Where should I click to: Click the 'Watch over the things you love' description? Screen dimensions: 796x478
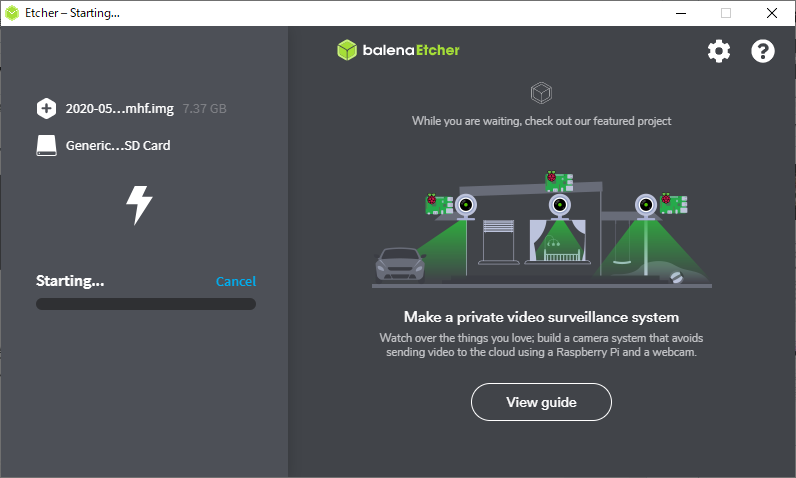[x=541, y=345]
